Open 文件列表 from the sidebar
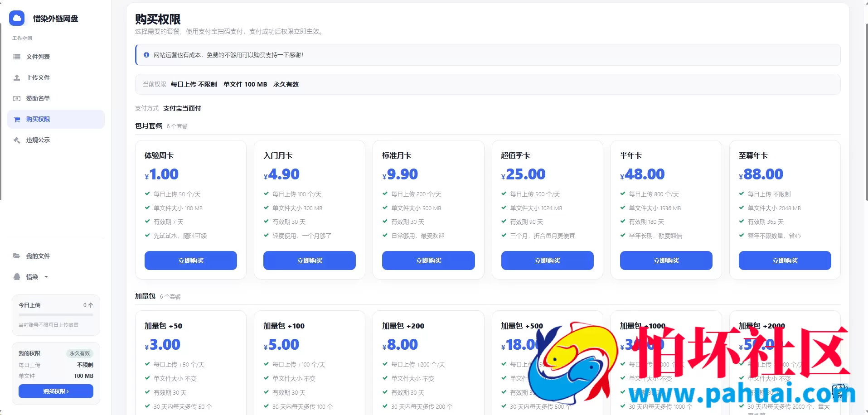This screenshot has width=868, height=415. (56, 57)
